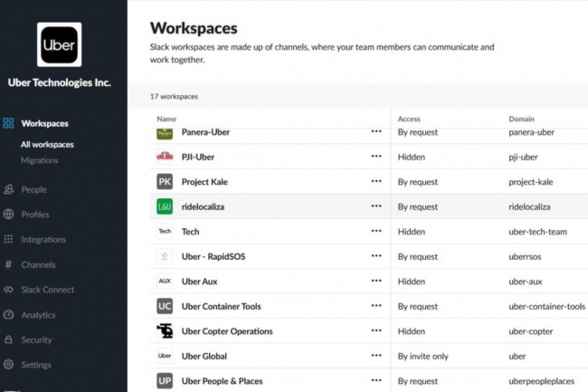The image size is (588, 392).
Task: Click the PJI-Uber workspace icon
Action: [x=165, y=157]
